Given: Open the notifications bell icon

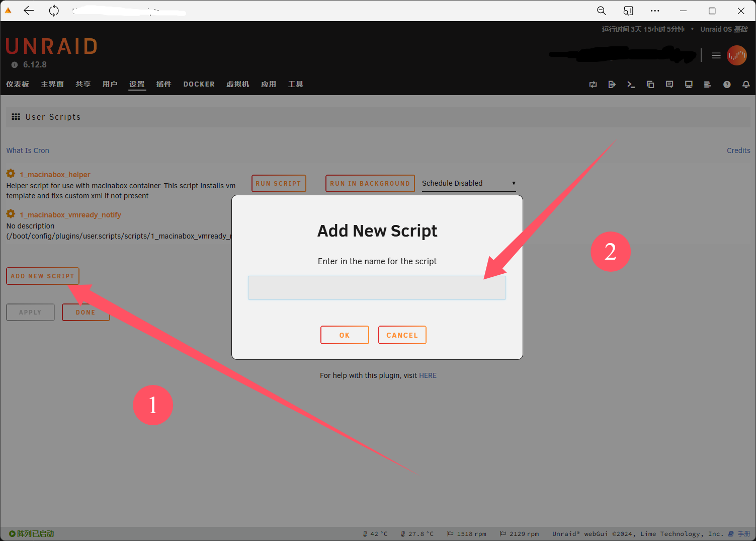Looking at the screenshot, I should click(746, 85).
